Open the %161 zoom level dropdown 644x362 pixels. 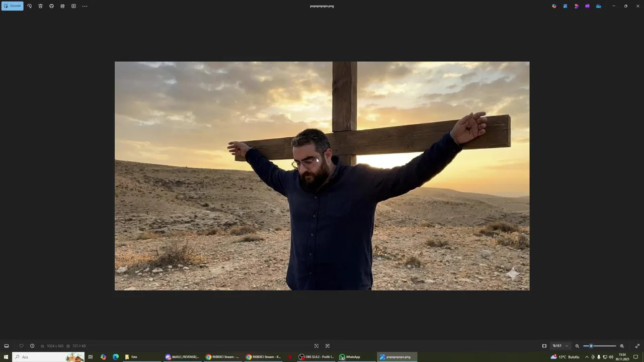[560, 346]
